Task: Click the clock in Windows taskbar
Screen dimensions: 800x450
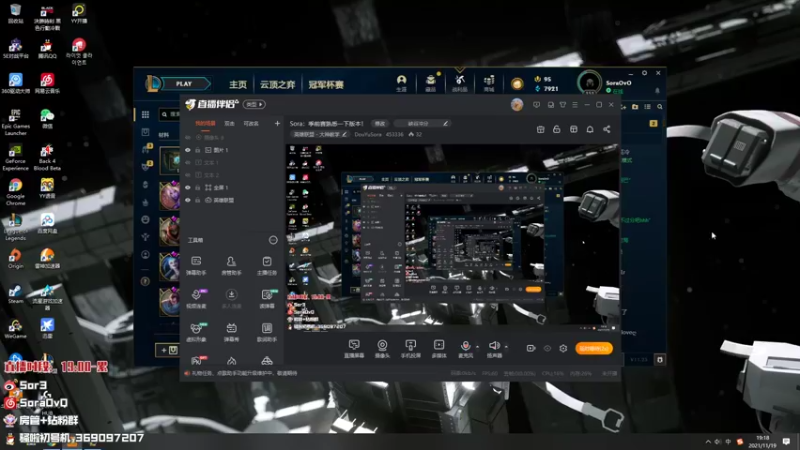Action: tap(762, 441)
